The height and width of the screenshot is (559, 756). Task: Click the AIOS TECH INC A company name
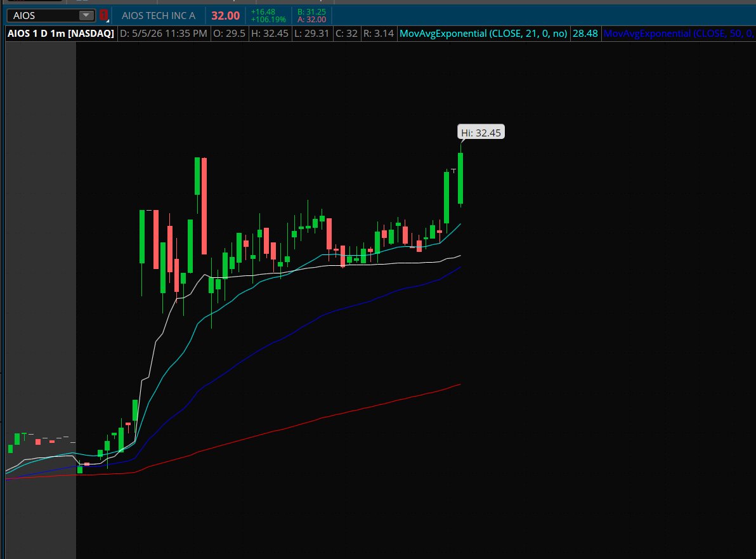[x=159, y=15]
